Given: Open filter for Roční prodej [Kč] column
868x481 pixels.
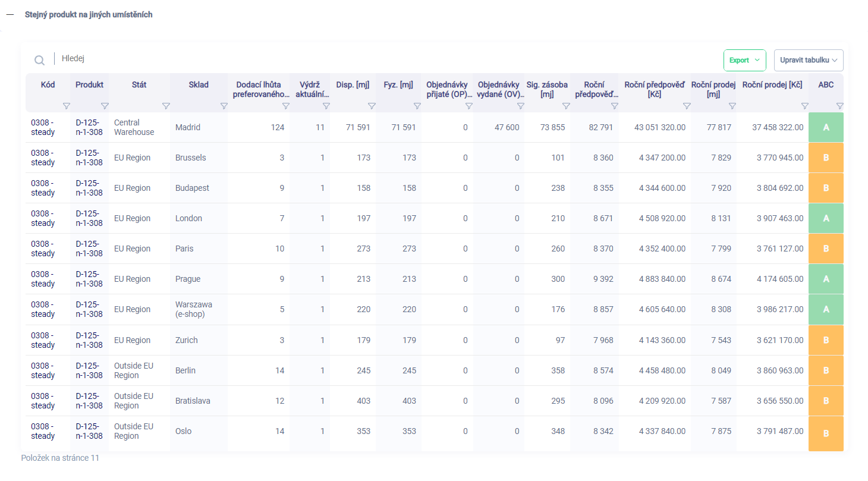Looking at the screenshot, I should coord(804,106).
